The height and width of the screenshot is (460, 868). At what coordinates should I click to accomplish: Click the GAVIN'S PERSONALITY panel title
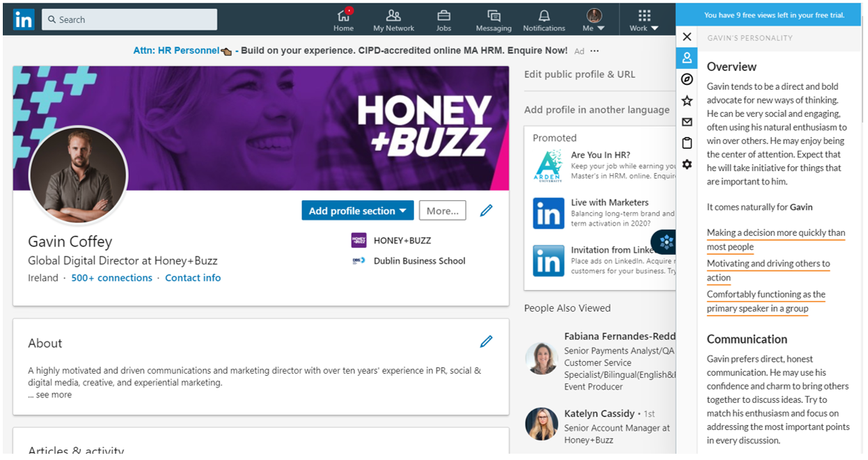pos(750,38)
